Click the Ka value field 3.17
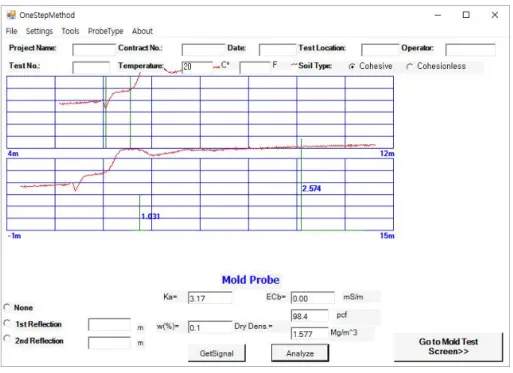Image resolution: width=513 pixels, height=373 pixels. [x=210, y=298]
